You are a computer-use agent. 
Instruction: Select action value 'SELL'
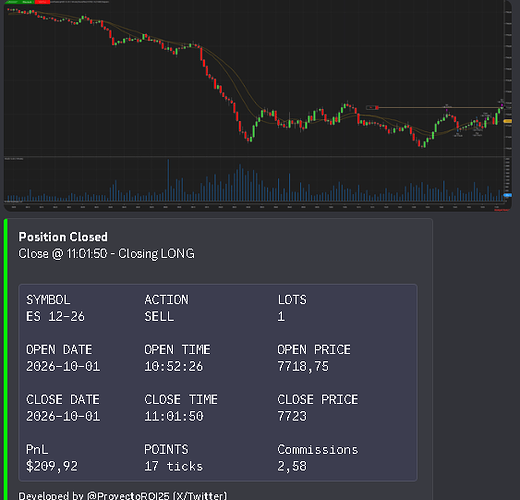(159, 316)
